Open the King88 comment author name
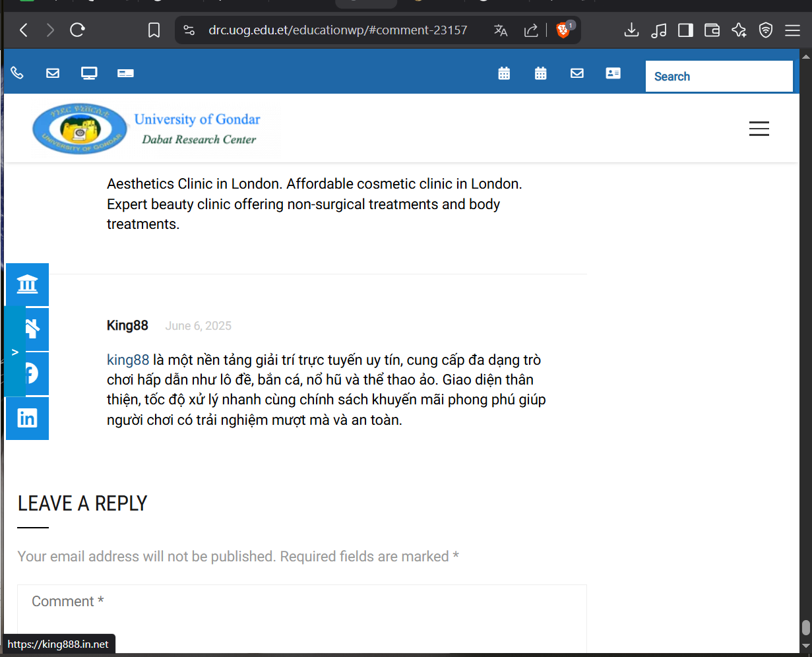The image size is (812, 657). pyautogui.click(x=127, y=325)
